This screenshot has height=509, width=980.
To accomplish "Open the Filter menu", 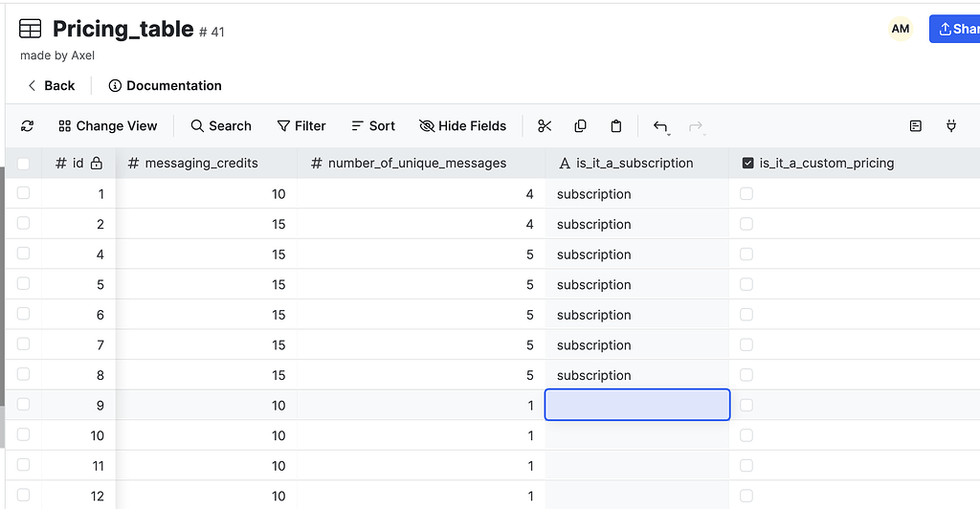I will pos(301,126).
